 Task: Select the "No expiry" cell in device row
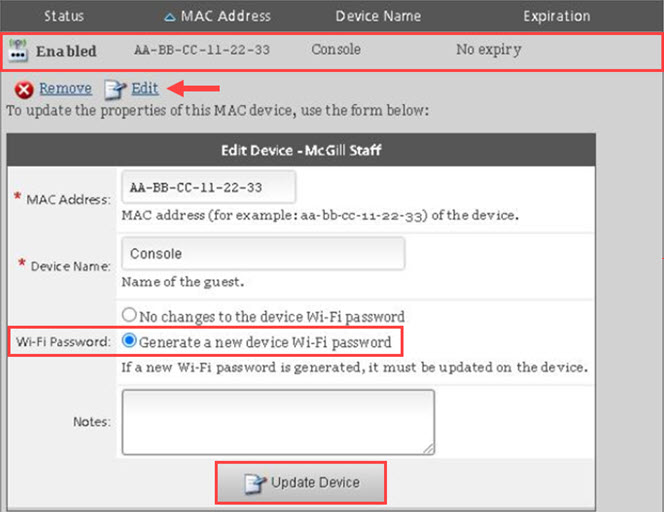[489, 50]
